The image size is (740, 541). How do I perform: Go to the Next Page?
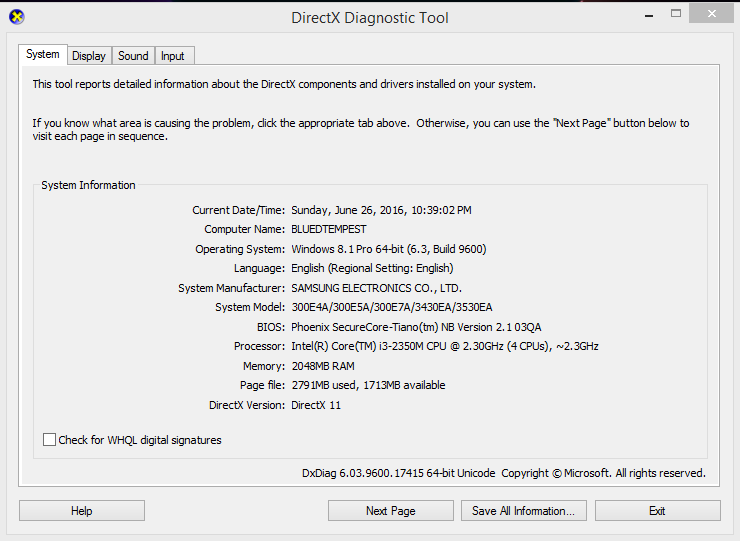[391, 511]
